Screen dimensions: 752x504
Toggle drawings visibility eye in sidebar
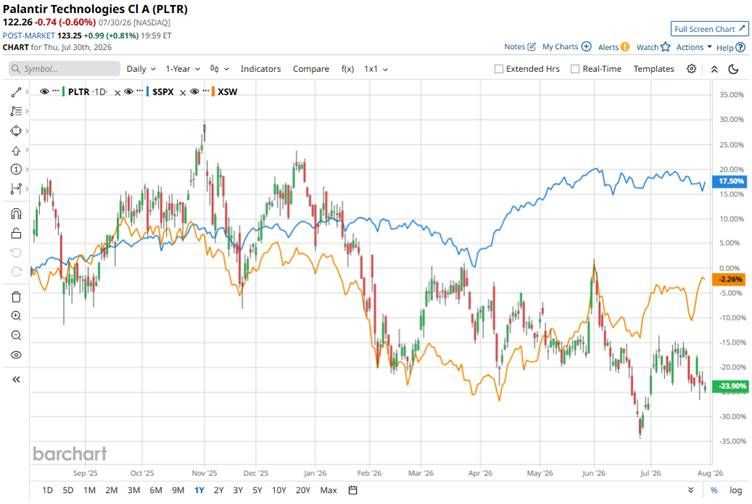[16, 355]
